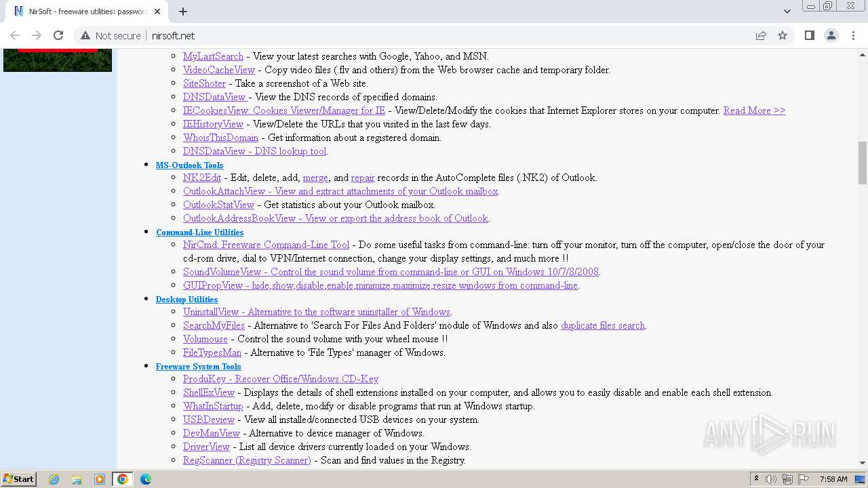Select the NirSoft freeware utilities tab

[87, 12]
